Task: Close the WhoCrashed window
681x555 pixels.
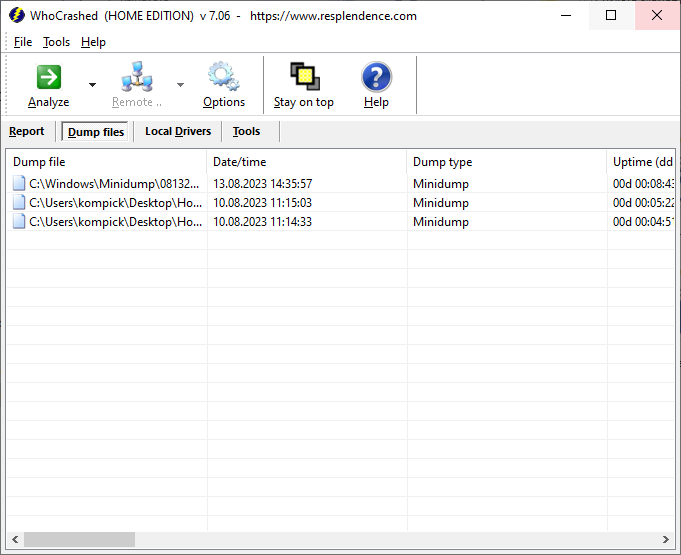Action: (x=657, y=15)
